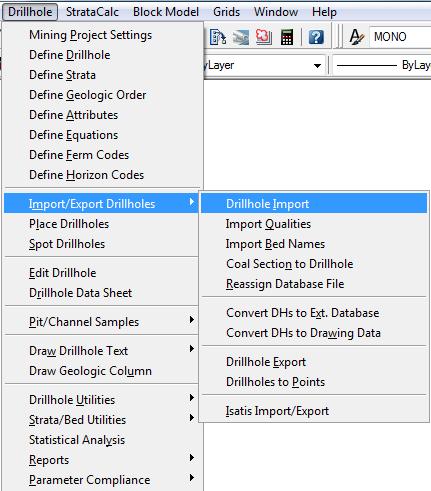Choose Coal Section to Drillhole
Screen dimensions: 431x491
tap(314, 264)
